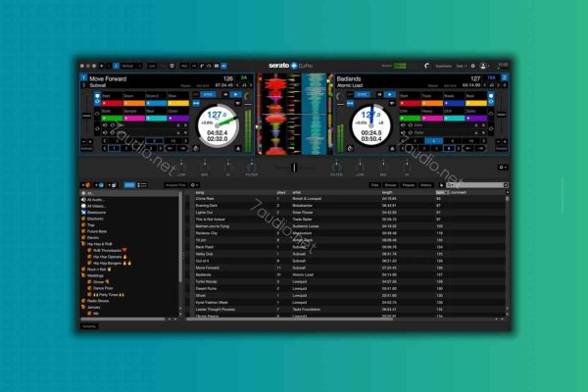Open the search field filter dropdown
The width and height of the screenshot is (588, 392).
pyautogui.click(x=450, y=185)
